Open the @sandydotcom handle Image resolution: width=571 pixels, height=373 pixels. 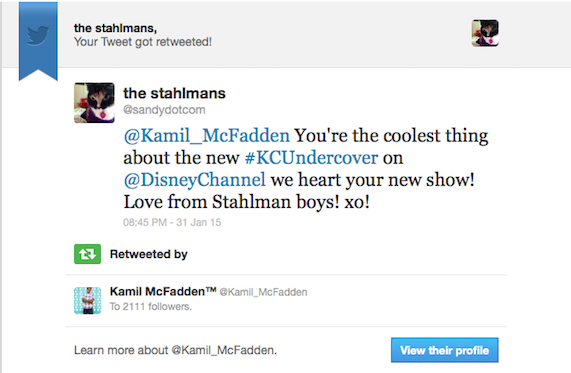click(x=164, y=110)
